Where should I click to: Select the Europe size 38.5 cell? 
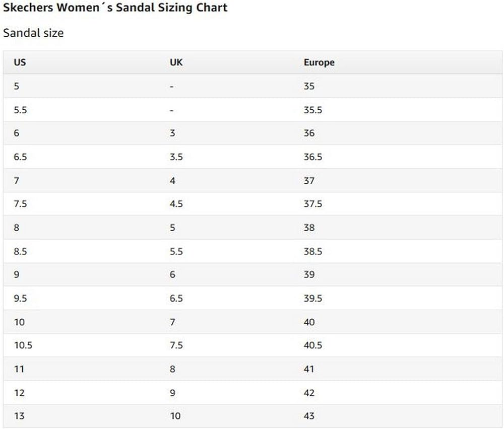[313, 251]
